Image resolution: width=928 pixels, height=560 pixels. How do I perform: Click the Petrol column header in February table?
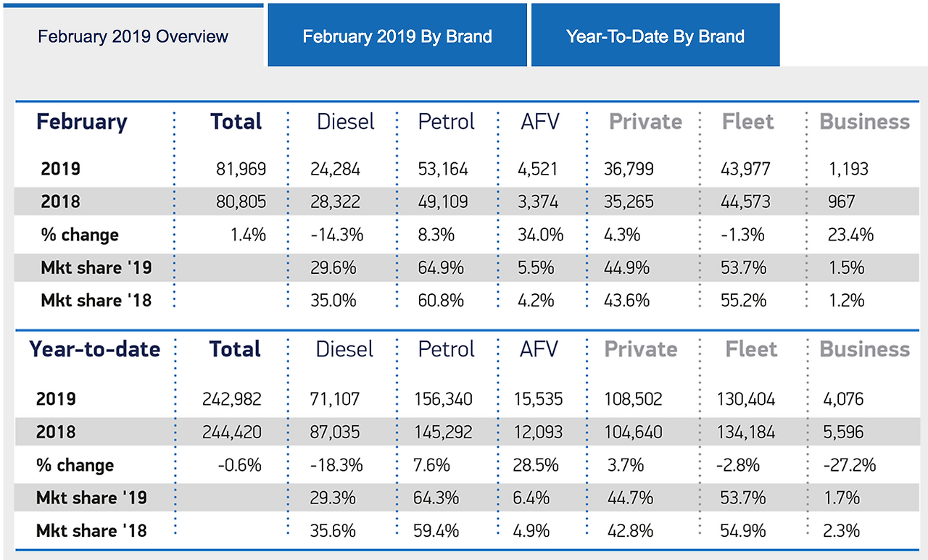446,122
